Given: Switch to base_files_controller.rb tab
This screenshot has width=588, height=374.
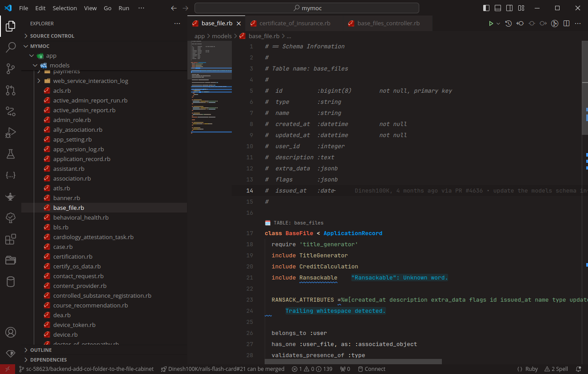Looking at the screenshot, I should 388,24.
